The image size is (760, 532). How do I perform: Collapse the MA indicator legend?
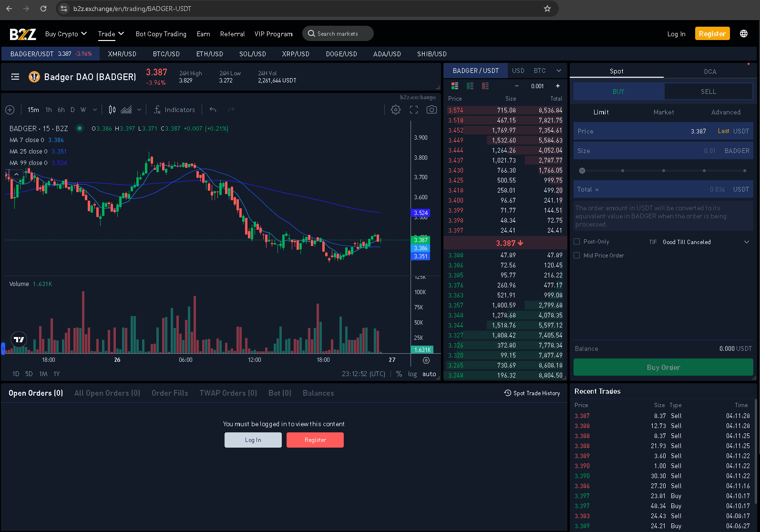pos(16,174)
